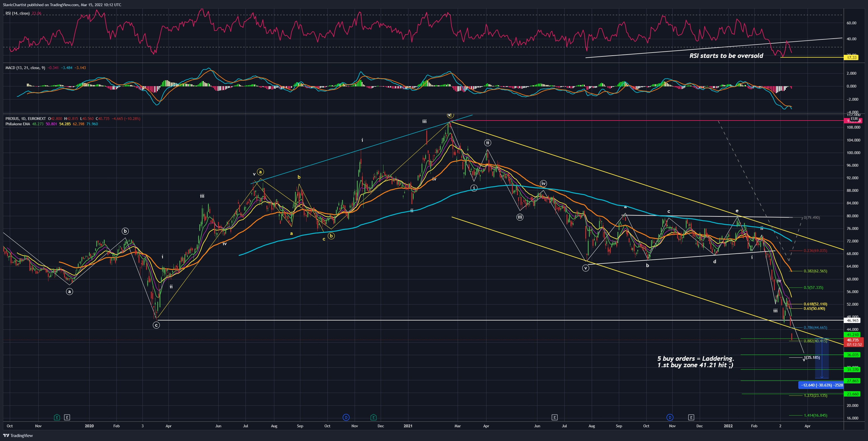
Task: Select the Fibonacci level '0(79.490)'
Action: 812,218
